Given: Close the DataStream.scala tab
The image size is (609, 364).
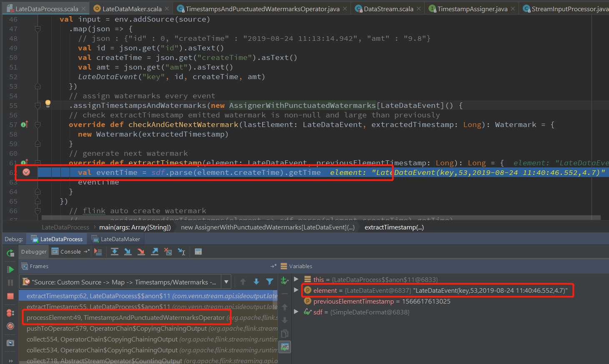Looking at the screenshot, I should coord(419,8).
